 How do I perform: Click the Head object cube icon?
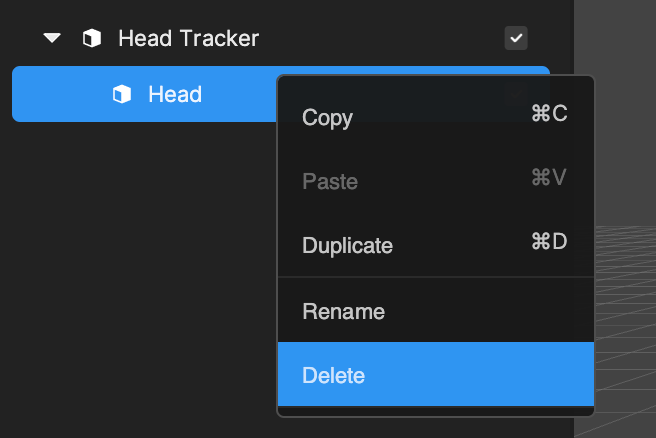[122, 94]
